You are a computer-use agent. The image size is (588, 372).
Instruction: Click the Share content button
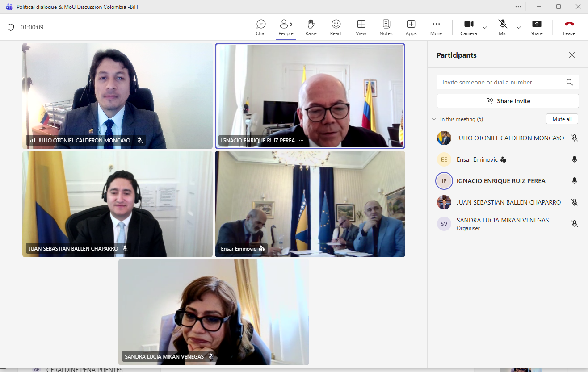(537, 28)
